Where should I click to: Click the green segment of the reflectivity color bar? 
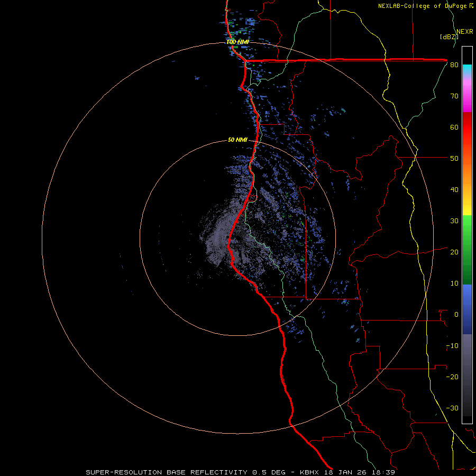(x=467, y=250)
